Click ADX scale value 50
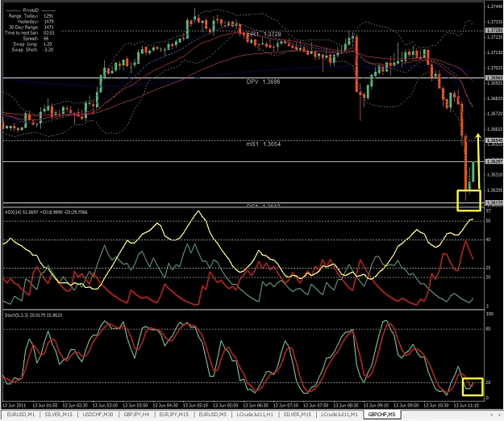Image resolution: width=504 pixels, height=421 pixels. click(488, 221)
